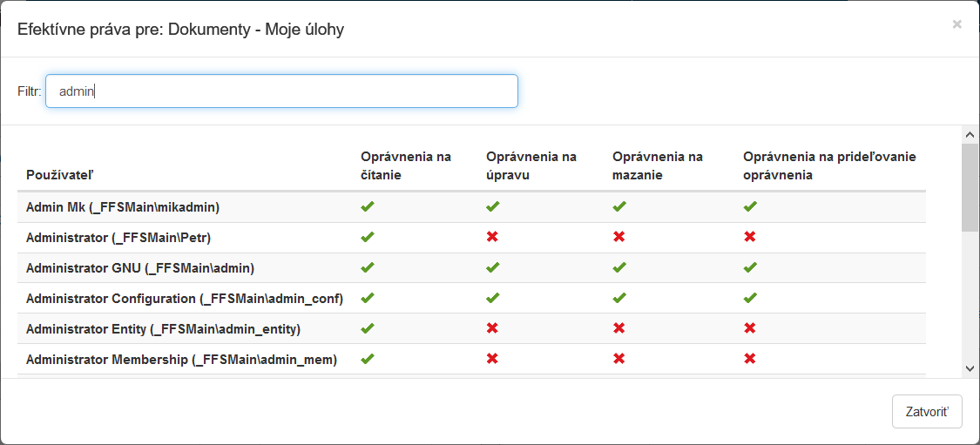The image size is (980, 445).
Task: Focus the Filtr text input field
Action: [x=281, y=91]
